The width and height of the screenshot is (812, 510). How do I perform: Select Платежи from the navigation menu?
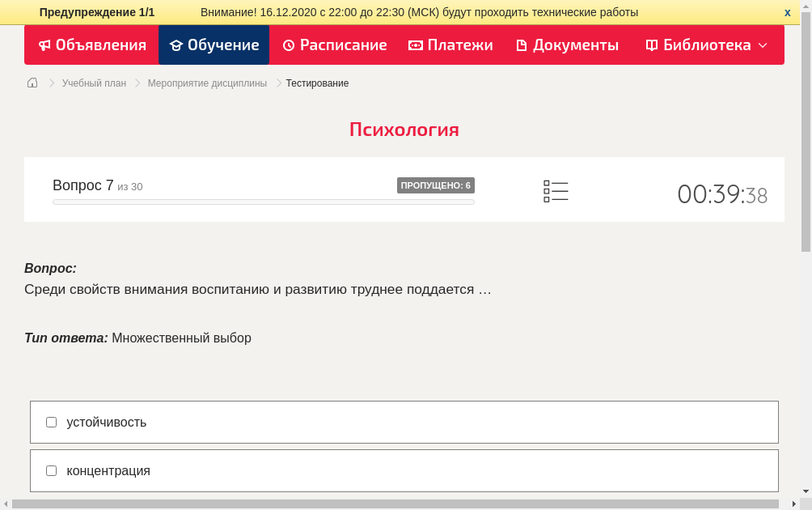tap(450, 45)
